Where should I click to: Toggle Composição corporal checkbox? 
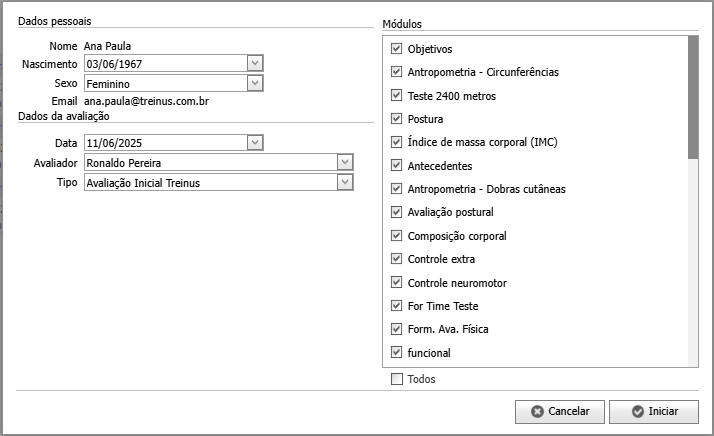coord(397,236)
